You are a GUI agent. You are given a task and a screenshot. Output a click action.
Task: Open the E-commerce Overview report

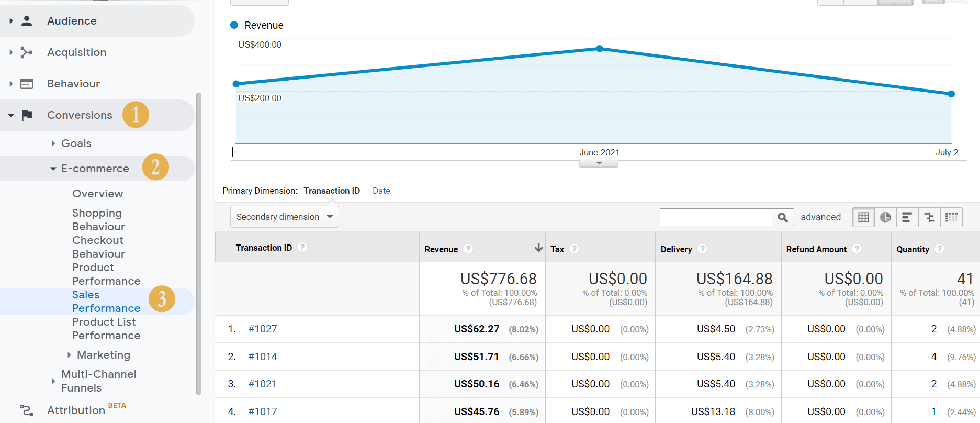[x=98, y=194]
